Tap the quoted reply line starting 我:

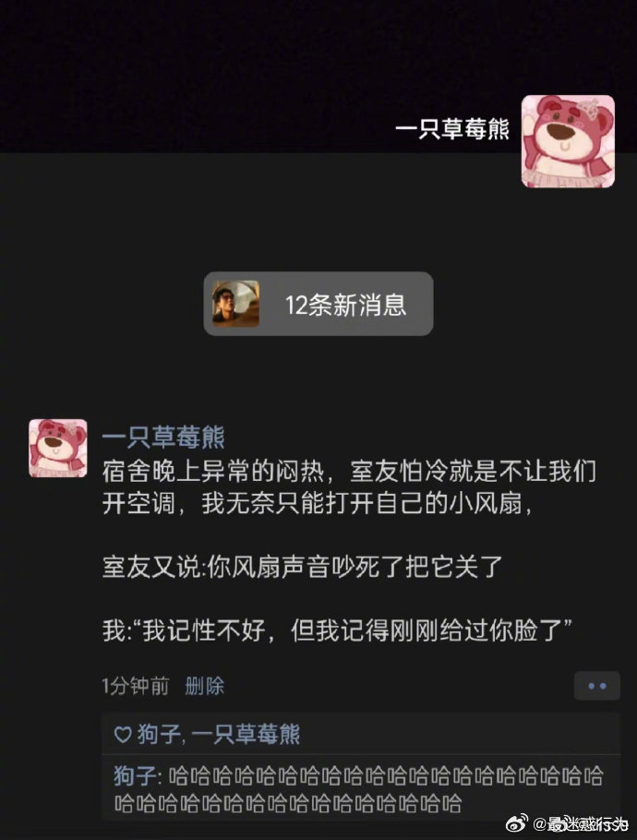click(x=337, y=630)
